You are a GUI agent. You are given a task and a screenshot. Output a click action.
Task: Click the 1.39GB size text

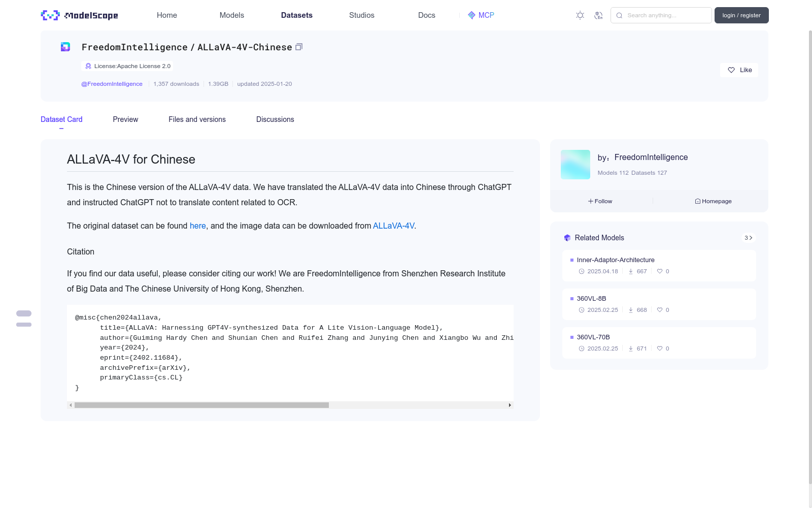pyautogui.click(x=218, y=84)
